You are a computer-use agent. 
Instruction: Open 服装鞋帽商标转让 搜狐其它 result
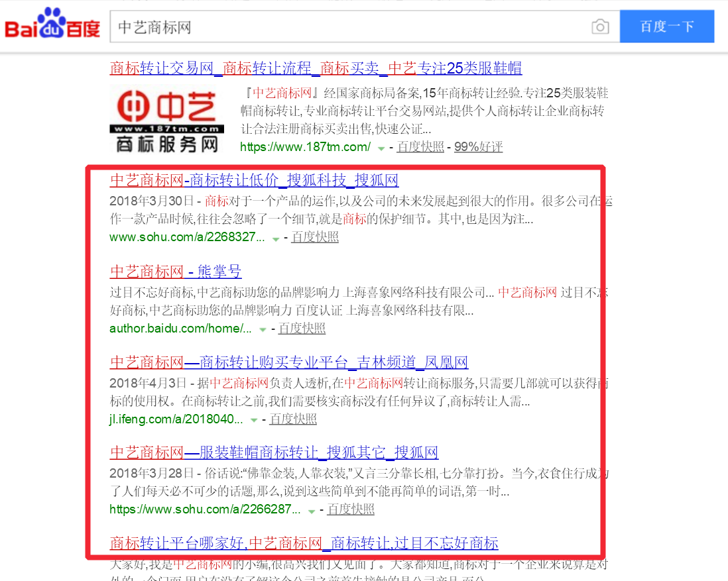pos(274,453)
